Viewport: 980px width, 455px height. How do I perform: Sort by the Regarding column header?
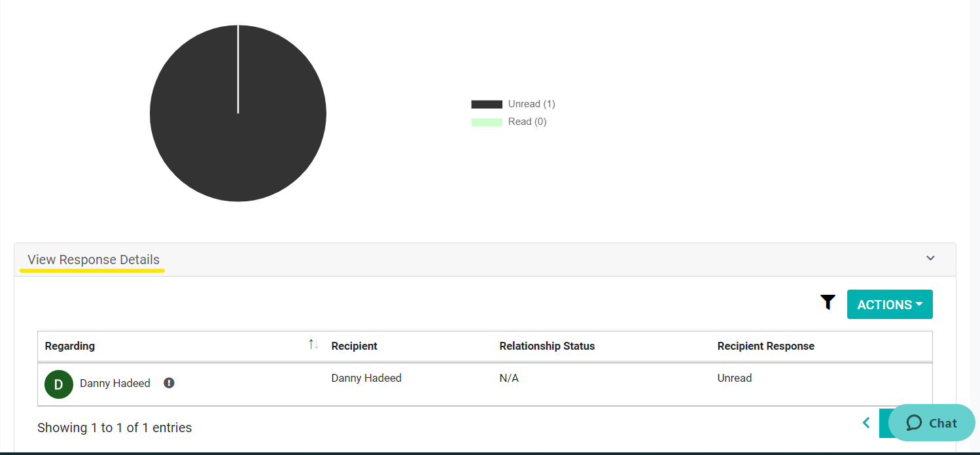point(70,346)
